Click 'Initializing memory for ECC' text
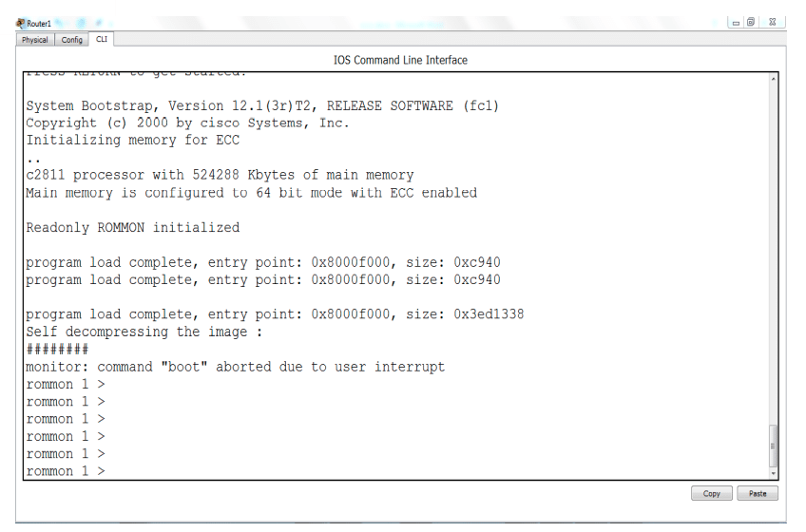The width and height of the screenshot is (806, 532). click(x=133, y=141)
